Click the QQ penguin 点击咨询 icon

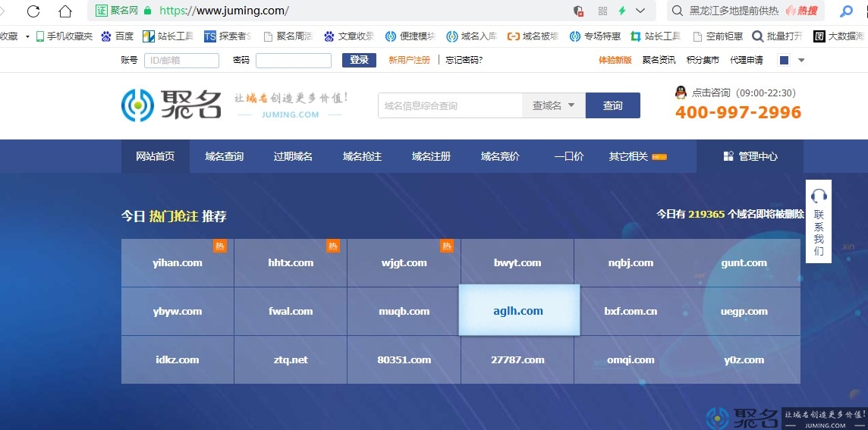(681, 93)
